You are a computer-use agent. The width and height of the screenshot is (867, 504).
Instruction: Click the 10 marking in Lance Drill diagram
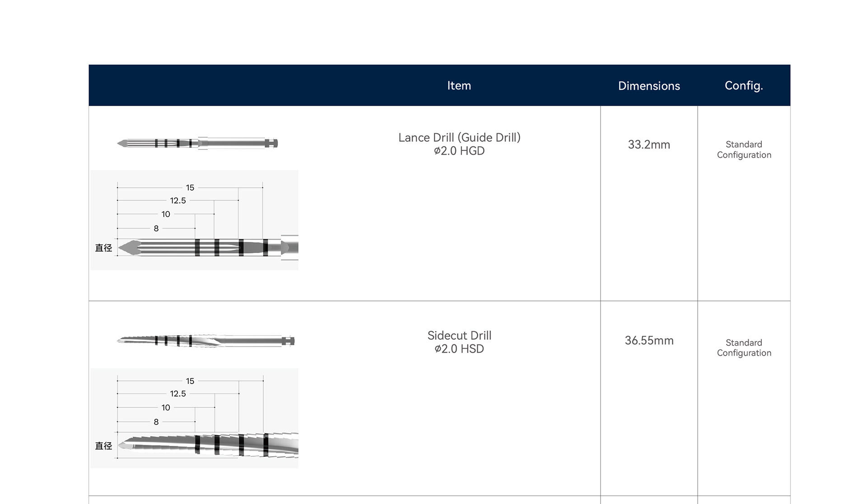pyautogui.click(x=166, y=214)
